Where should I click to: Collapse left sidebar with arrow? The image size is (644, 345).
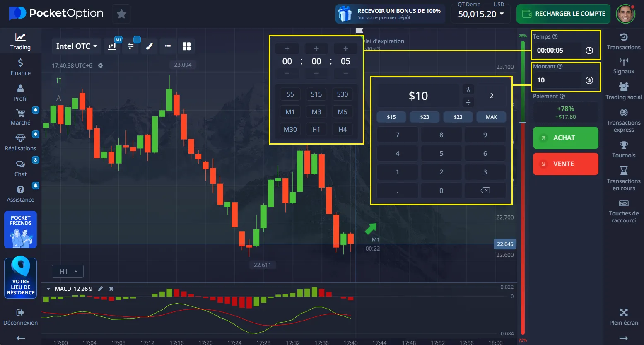20,338
